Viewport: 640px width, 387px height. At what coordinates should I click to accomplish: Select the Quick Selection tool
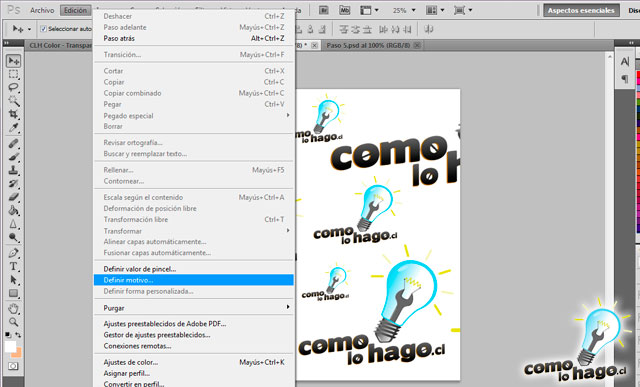(x=13, y=100)
